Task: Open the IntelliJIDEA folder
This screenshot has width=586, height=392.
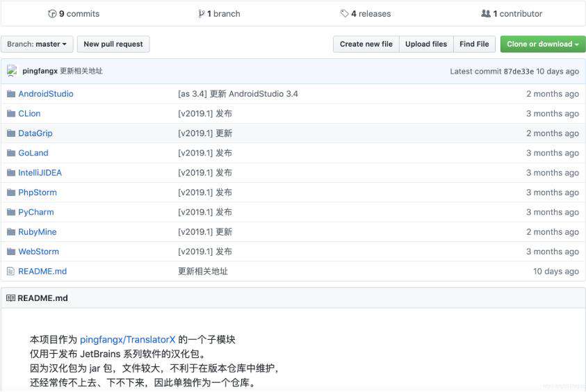Action: (40, 173)
